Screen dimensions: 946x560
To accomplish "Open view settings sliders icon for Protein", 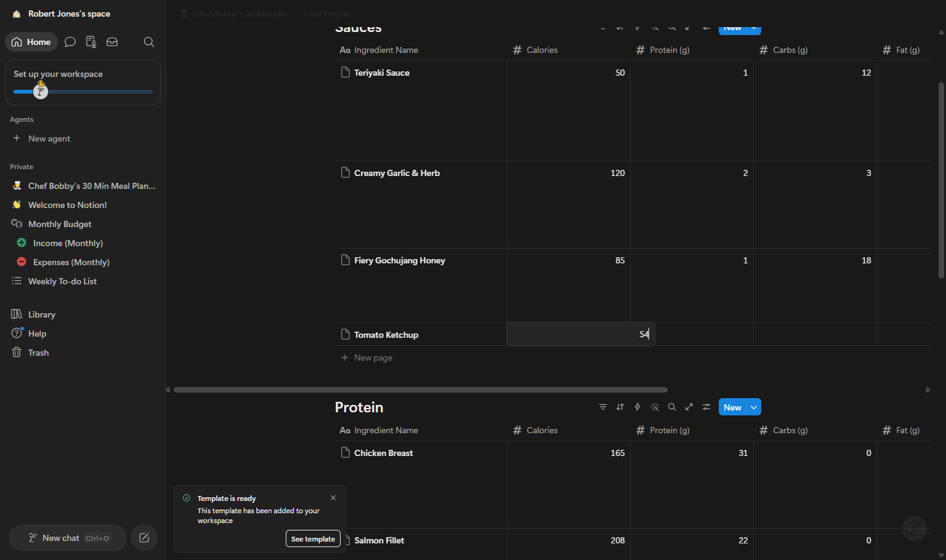I will [706, 407].
